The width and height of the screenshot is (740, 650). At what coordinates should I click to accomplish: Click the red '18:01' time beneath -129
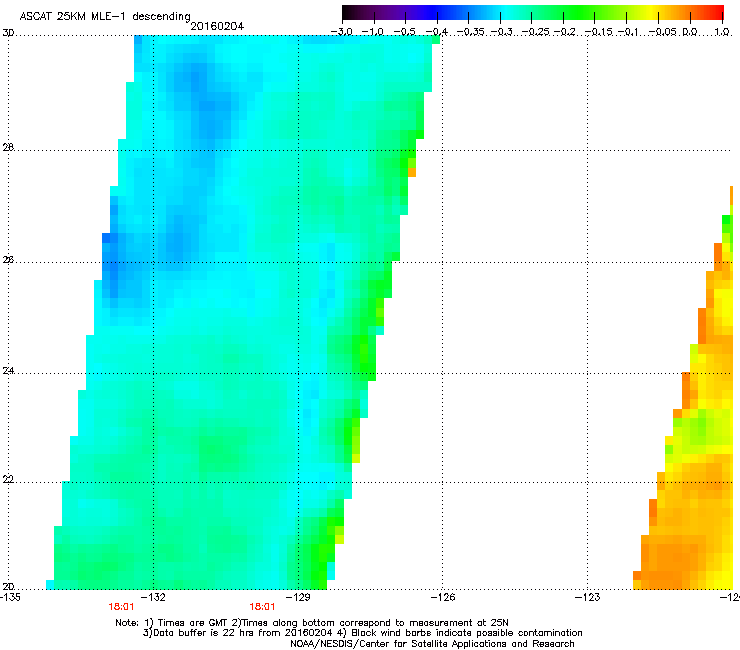click(x=262, y=607)
